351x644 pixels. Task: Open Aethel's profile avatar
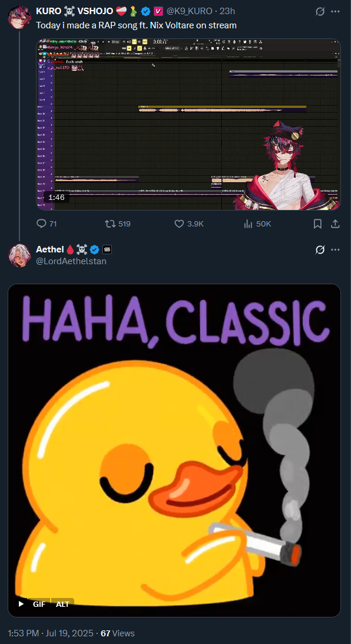[19, 255]
